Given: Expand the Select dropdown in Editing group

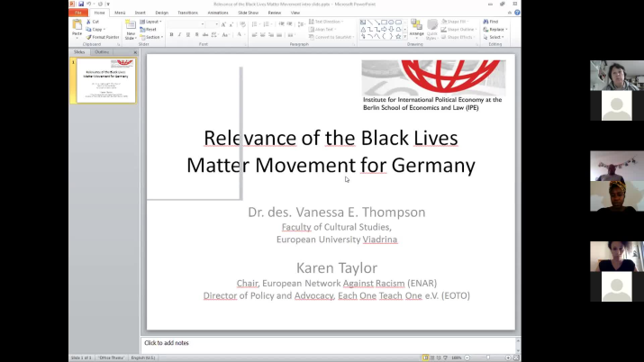Looking at the screenshot, I should 496,37.
